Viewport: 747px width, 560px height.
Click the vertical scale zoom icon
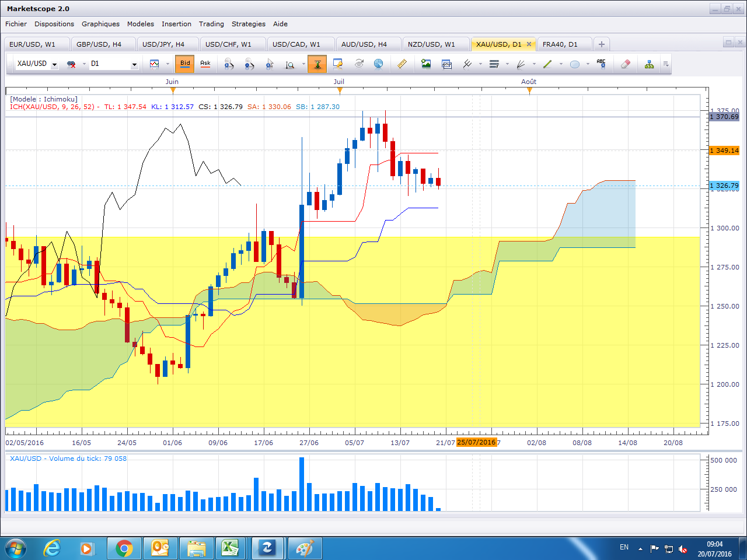pos(290,64)
